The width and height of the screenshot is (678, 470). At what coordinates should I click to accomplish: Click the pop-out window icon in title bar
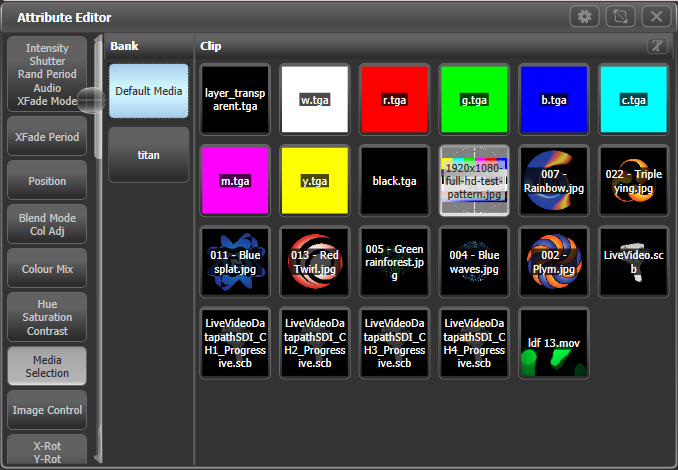(x=620, y=17)
